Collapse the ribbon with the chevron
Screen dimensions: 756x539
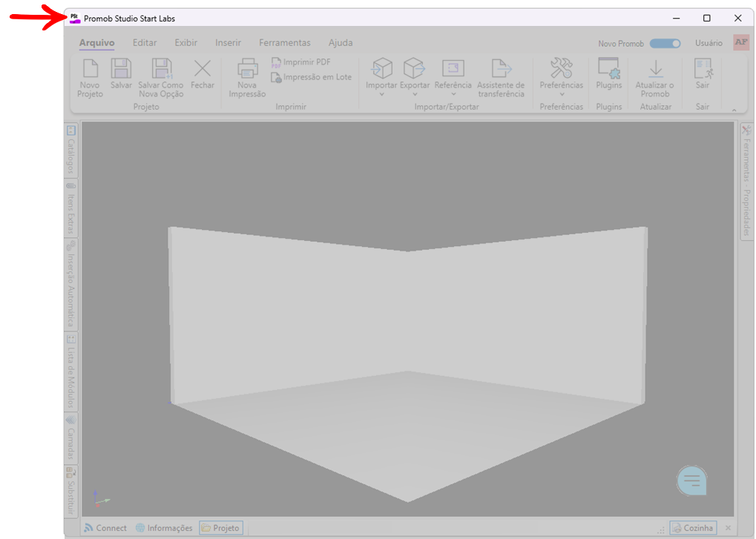(734, 110)
